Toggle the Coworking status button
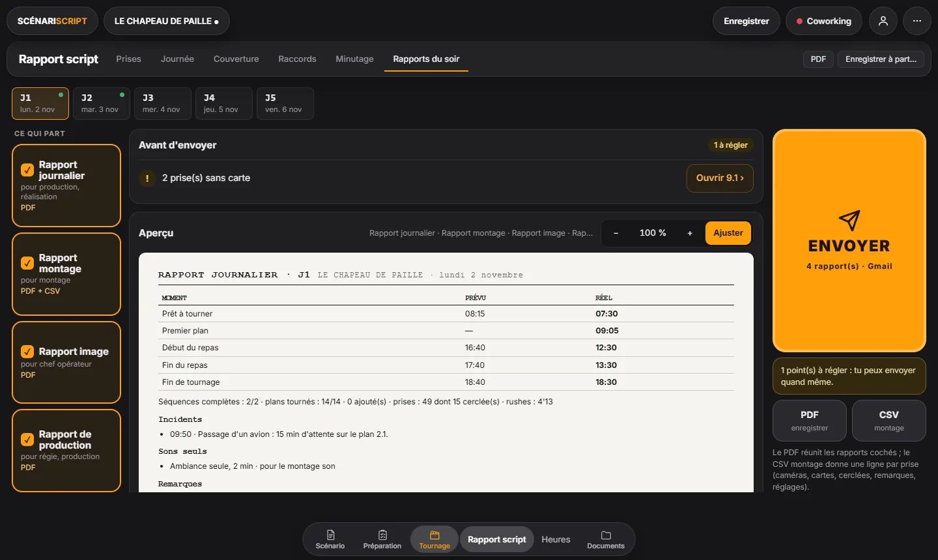 (x=824, y=21)
